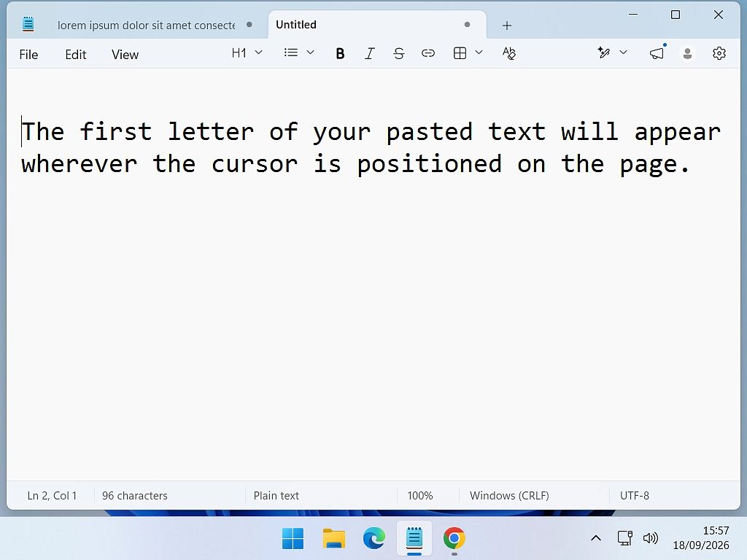Click 'Ln 2, Col 1' in status bar
This screenshot has height=560, width=747.
point(52,496)
